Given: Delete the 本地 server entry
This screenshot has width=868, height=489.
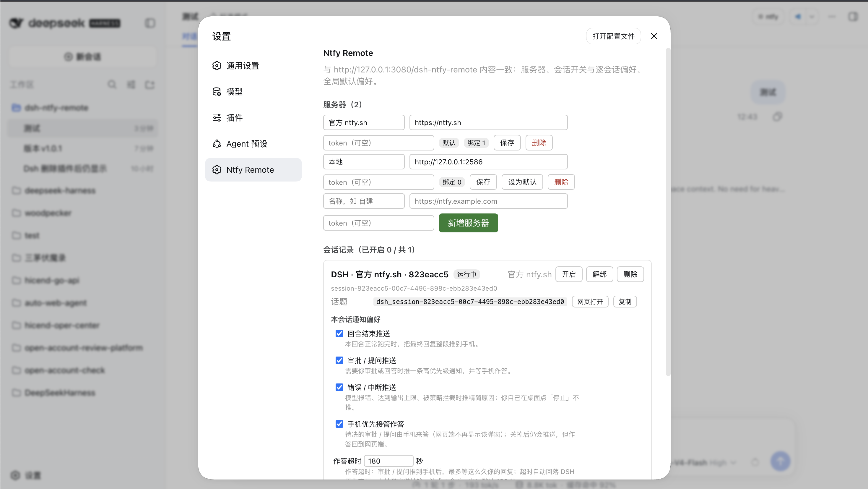Looking at the screenshot, I should click(561, 182).
